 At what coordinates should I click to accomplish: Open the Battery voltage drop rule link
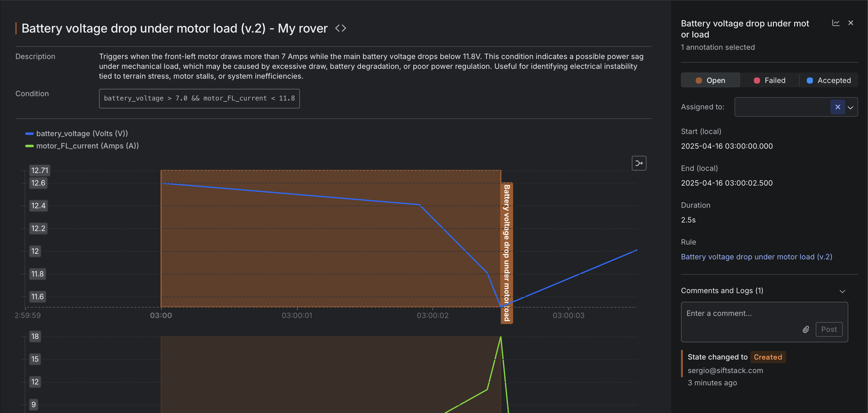756,257
